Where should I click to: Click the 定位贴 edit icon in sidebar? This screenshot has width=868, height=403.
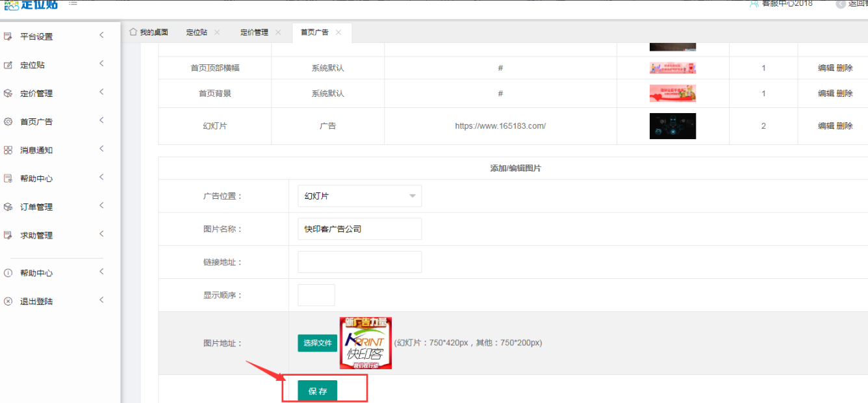[8, 65]
